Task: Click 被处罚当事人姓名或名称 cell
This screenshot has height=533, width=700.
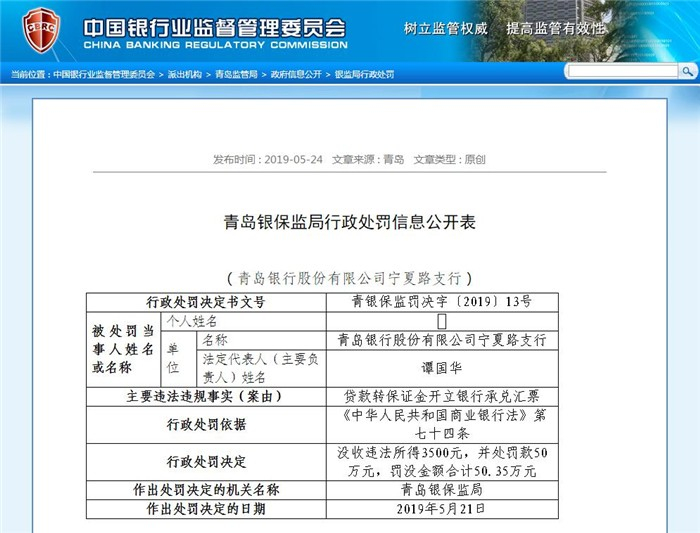Action: coord(123,350)
